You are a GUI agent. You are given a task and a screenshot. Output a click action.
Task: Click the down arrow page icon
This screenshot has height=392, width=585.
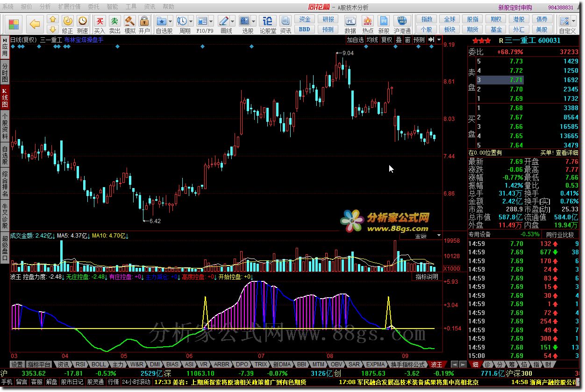(x=53, y=29)
